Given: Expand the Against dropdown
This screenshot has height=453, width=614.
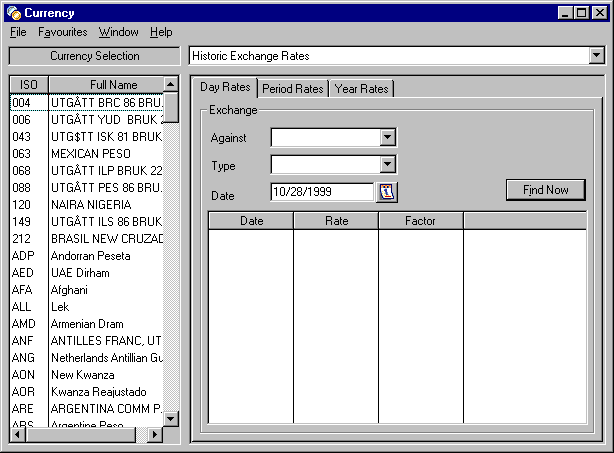Looking at the screenshot, I should point(388,138).
